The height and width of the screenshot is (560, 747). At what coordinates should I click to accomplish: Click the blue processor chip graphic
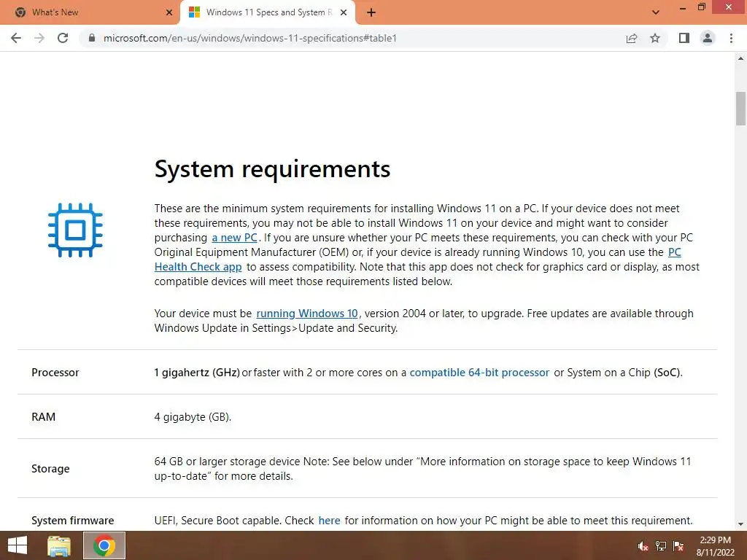coord(75,230)
